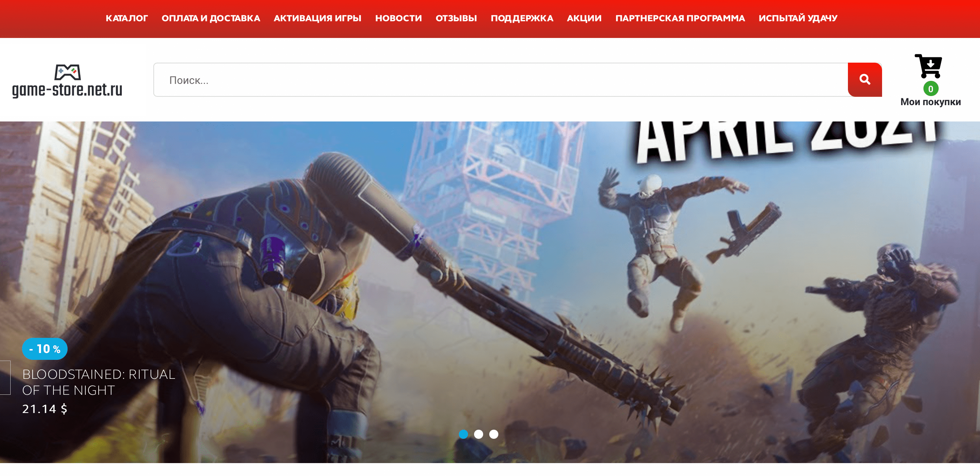The height and width of the screenshot is (476, 980).
Task: Browse the Акции promotions page
Action: (x=584, y=18)
